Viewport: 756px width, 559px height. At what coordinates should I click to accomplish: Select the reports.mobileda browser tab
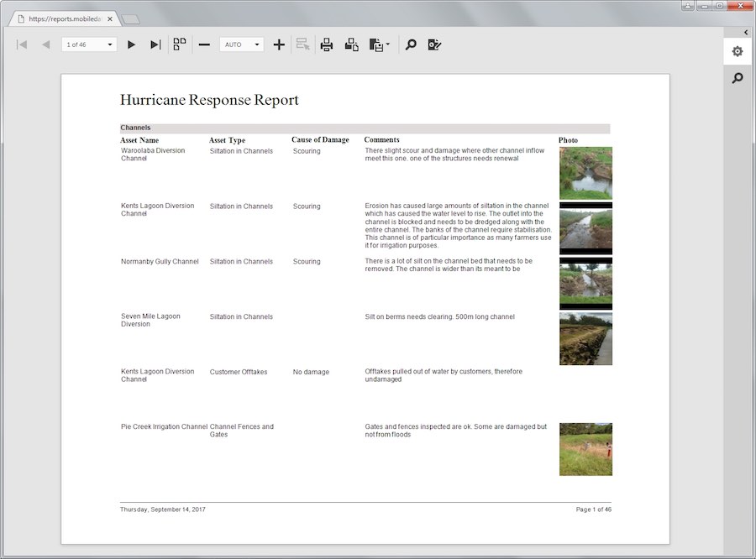pyautogui.click(x=63, y=18)
